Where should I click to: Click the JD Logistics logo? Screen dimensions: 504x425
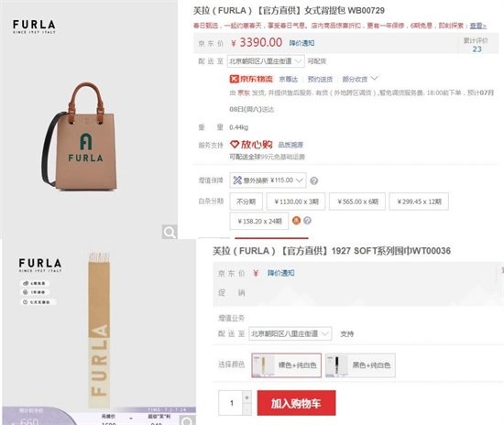[251, 79]
